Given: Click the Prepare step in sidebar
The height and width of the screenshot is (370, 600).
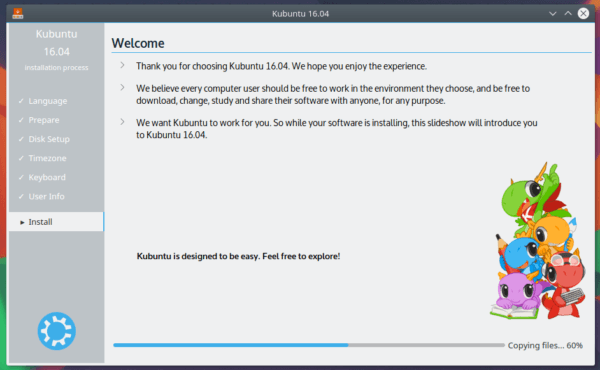Looking at the screenshot, I should (44, 120).
